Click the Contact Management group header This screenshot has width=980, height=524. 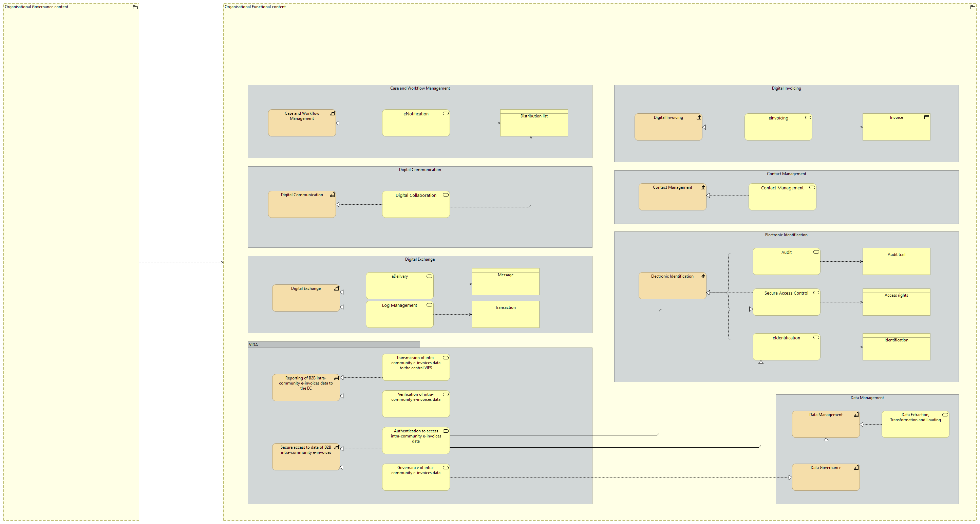[x=786, y=174]
